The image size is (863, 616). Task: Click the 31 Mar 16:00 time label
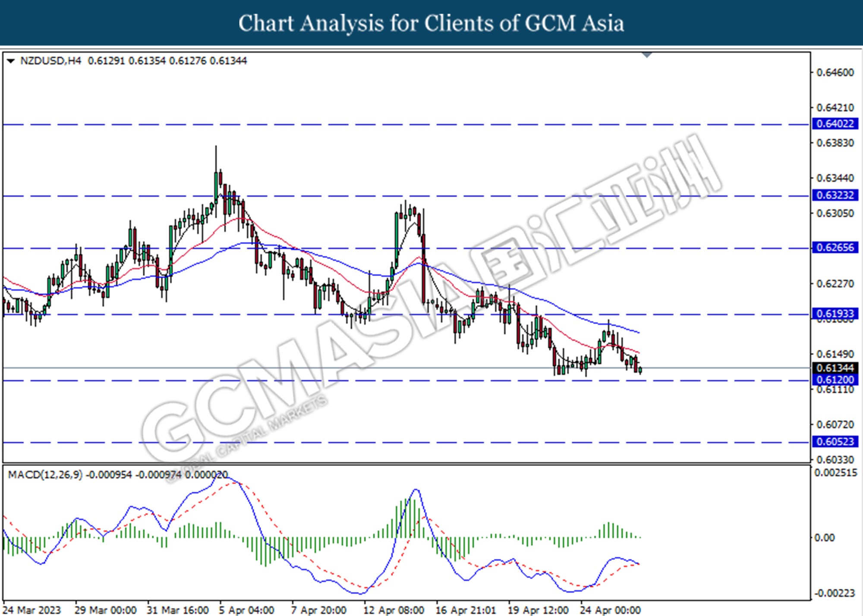click(x=177, y=610)
